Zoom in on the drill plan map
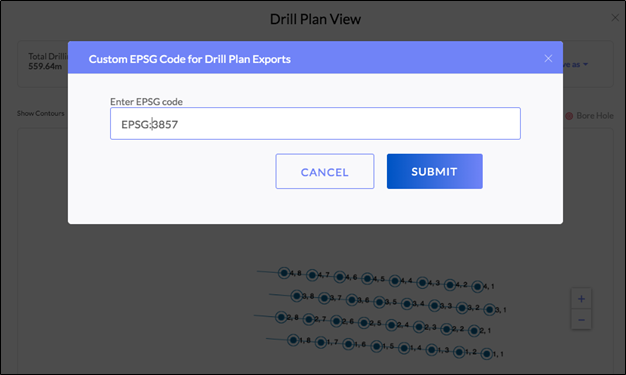The width and height of the screenshot is (626, 375). click(x=581, y=299)
